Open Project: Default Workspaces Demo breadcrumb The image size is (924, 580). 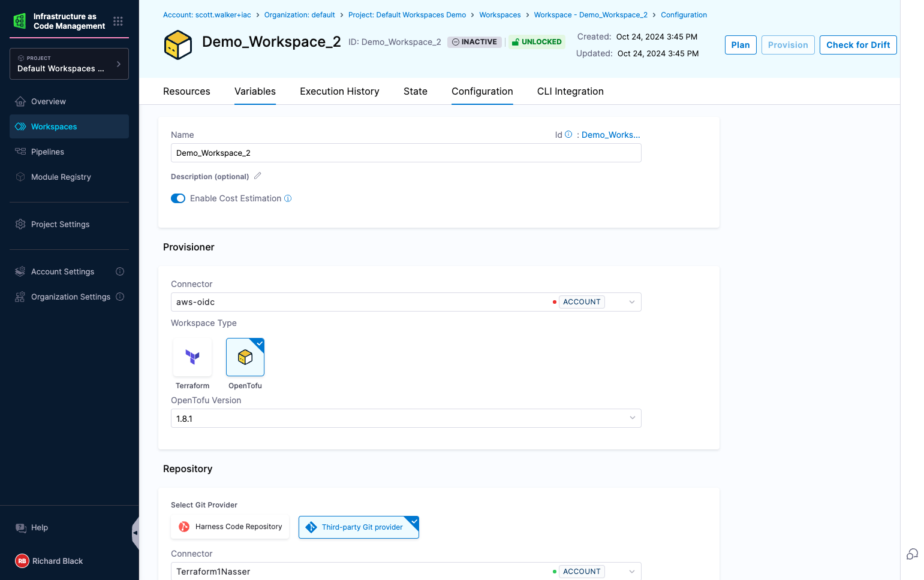pos(407,15)
